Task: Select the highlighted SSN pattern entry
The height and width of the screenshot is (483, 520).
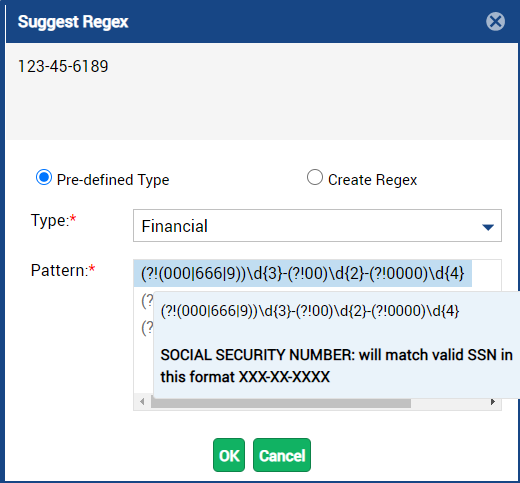Action: [x=303, y=273]
